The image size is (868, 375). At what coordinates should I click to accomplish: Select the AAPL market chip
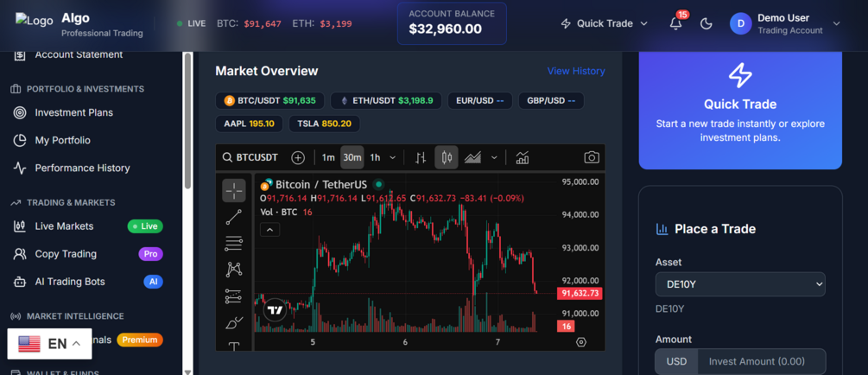coord(249,124)
